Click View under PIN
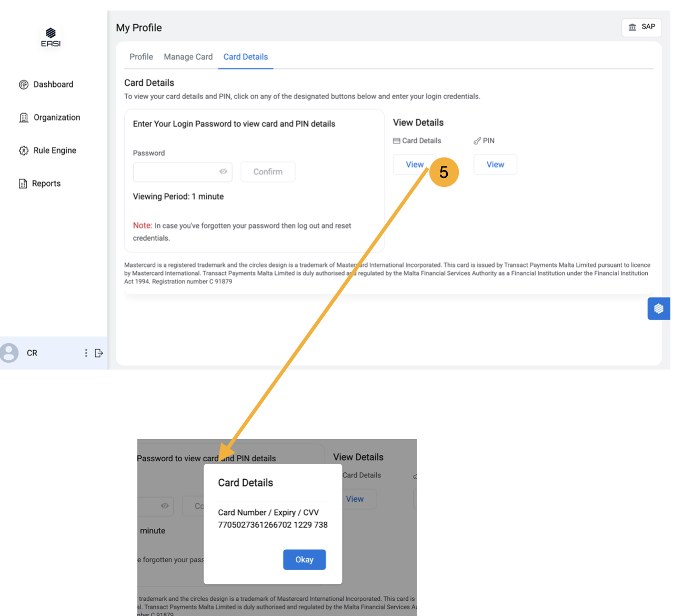Viewport: 683px width, 616px height. (x=495, y=165)
